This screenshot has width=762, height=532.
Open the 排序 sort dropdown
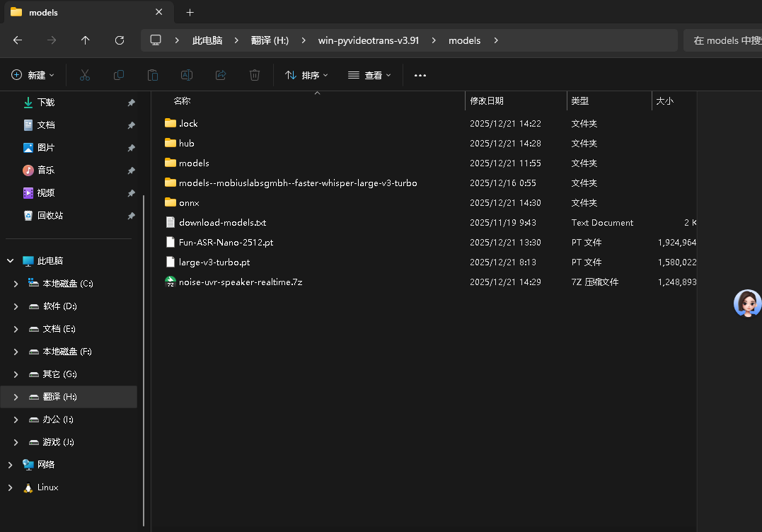(x=306, y=75)
